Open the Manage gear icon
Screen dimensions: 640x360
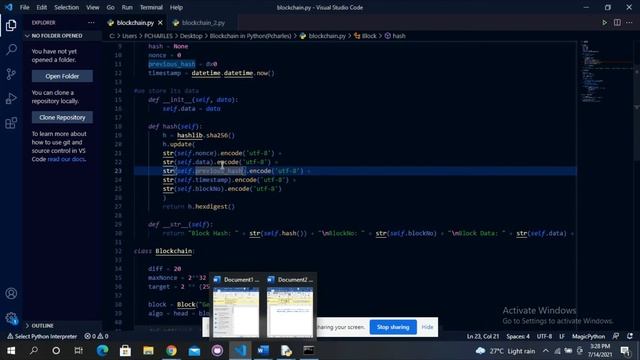click(11, 318)
